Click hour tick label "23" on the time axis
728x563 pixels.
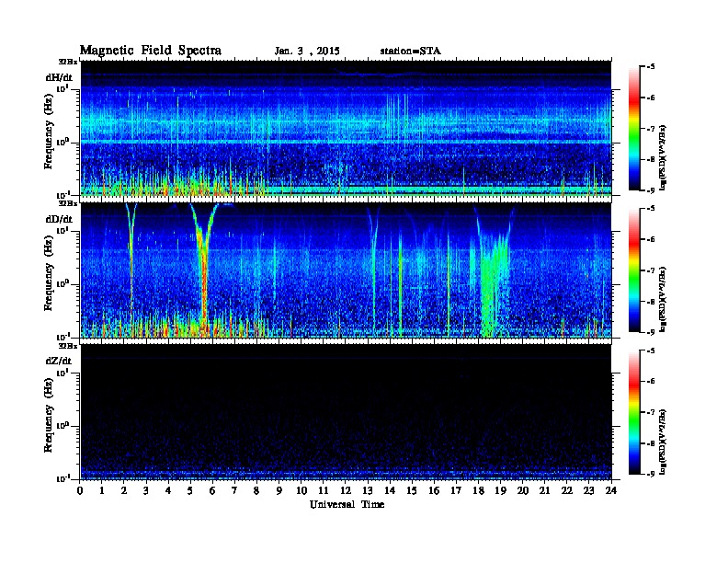pyautogui.click(x=588, y=490)
